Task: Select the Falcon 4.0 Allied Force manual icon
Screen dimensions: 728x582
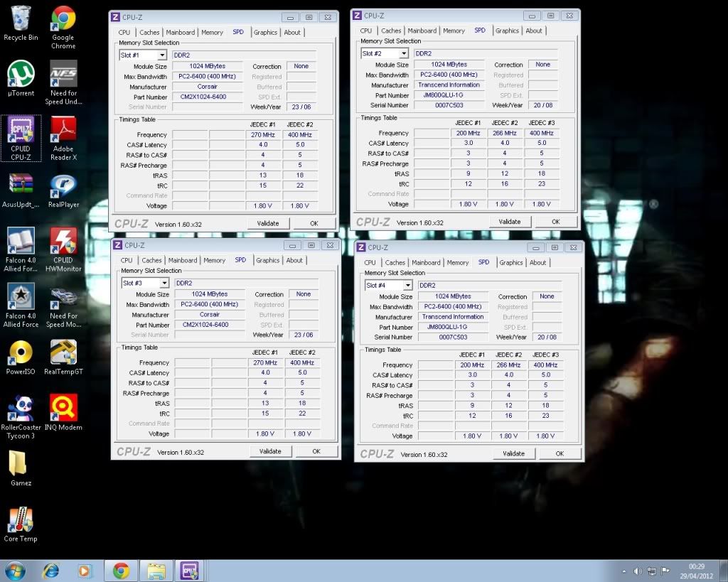Action: 21,249
